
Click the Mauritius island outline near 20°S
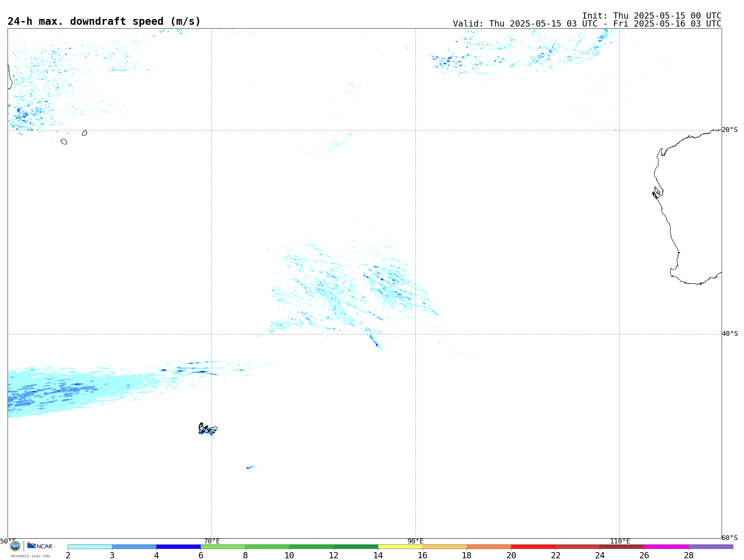click(84, 133)
